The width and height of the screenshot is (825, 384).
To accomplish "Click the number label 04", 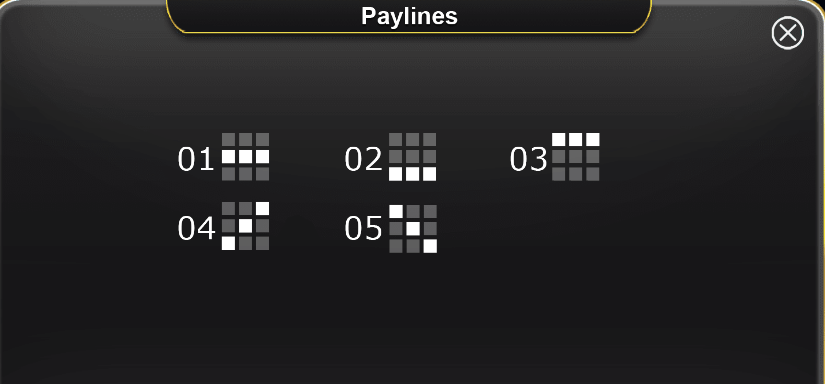I will (196, 228).
